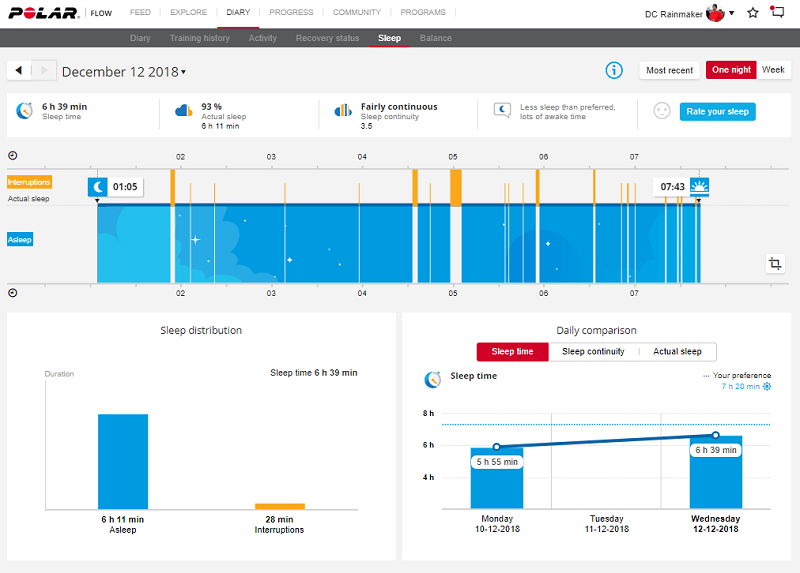
Task: Click the crop/zoom icon beside sleep graph
Action: (x=774, y=264)
